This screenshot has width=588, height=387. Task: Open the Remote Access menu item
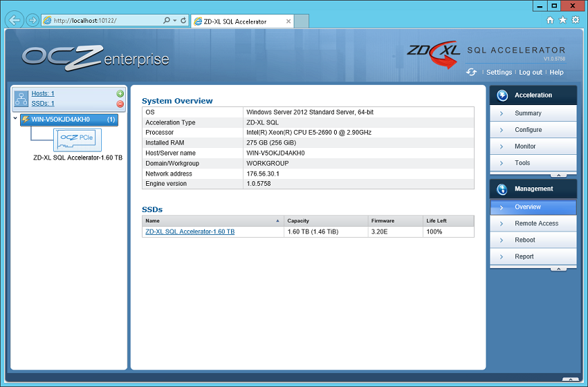533,223
